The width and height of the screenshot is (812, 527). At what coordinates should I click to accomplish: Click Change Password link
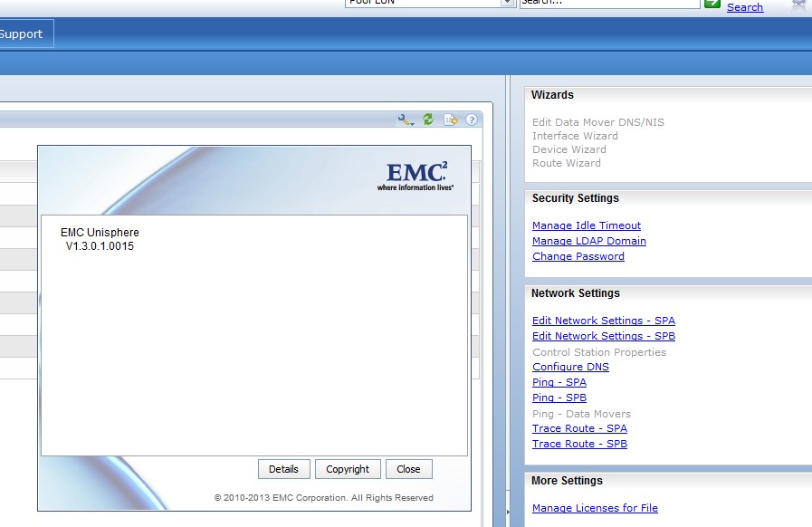(578, 256)
